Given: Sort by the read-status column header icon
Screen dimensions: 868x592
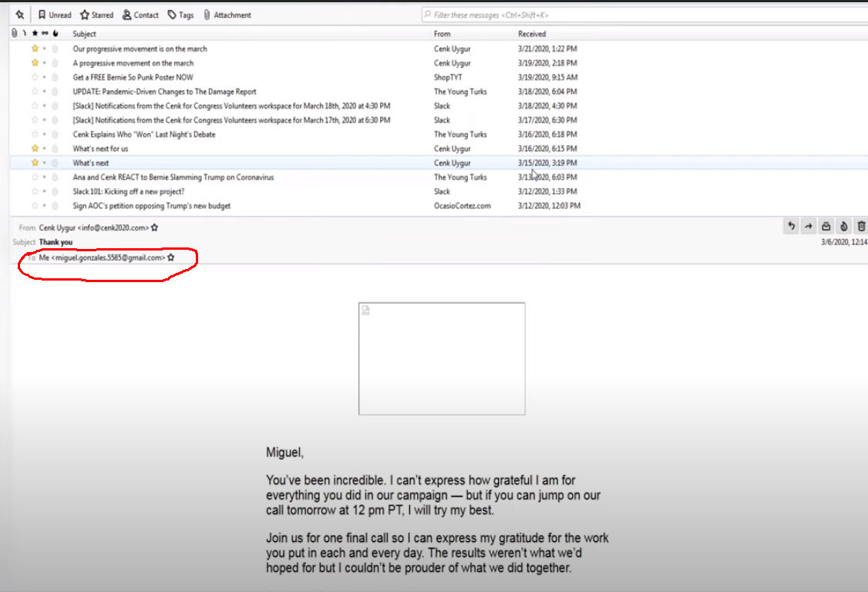Looking at the screenshot, I should [x=45, y=33].
